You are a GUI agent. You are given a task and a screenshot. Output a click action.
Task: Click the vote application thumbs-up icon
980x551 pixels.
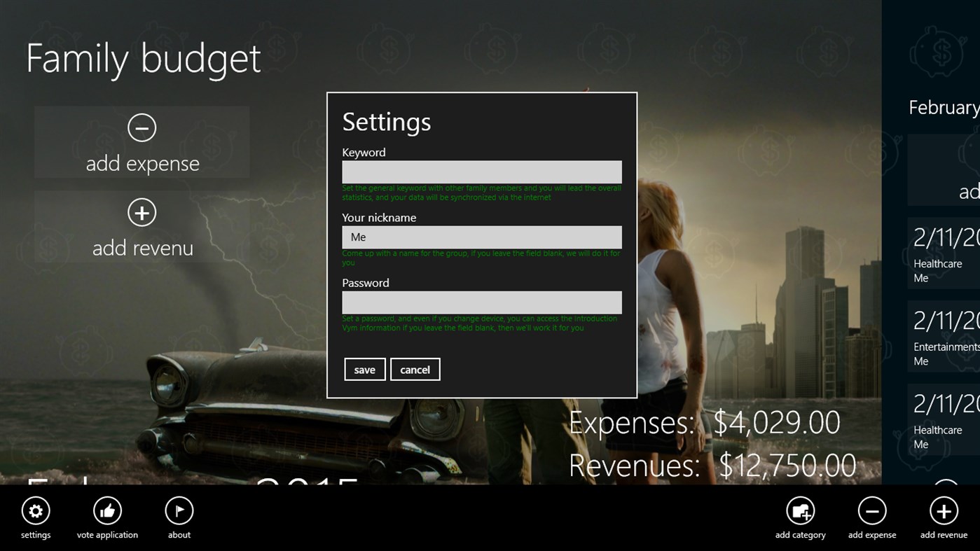coord(107,510)
